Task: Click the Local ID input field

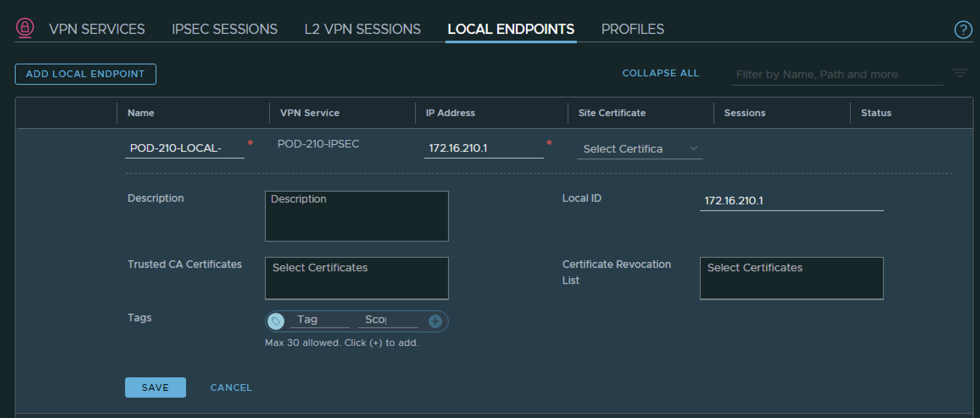Action: (791, 201)
